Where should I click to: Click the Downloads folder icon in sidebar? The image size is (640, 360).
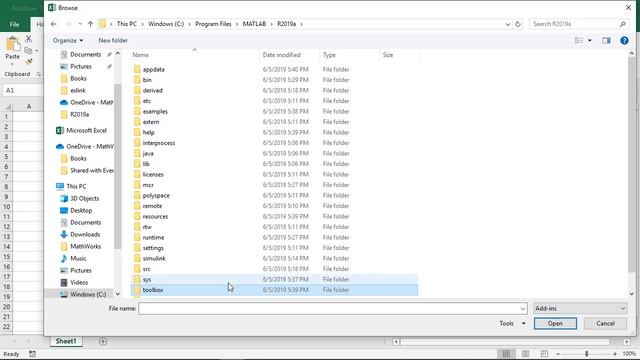click(x=64, y=234)
